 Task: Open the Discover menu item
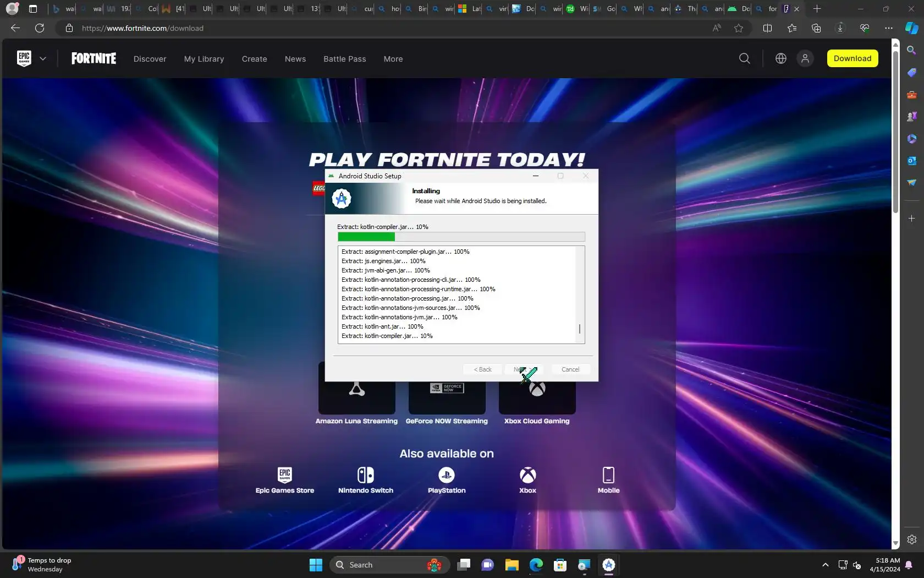[x=150, y=59]
